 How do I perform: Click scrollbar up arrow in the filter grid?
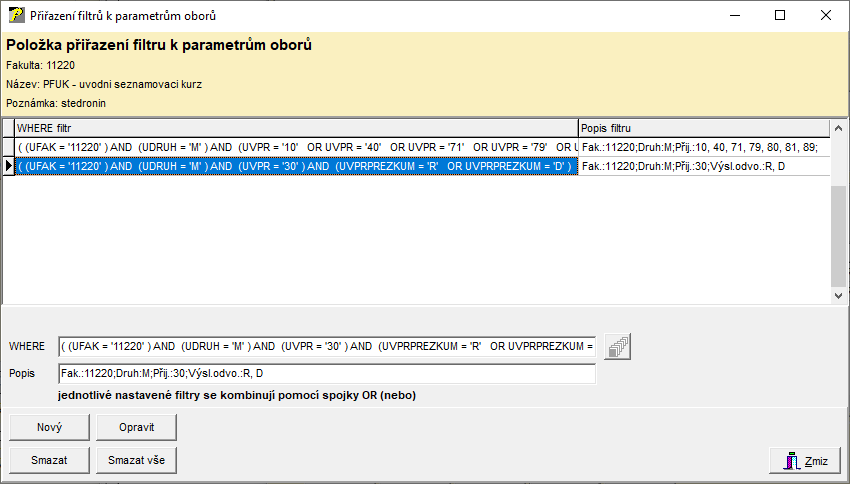point(838,128)
